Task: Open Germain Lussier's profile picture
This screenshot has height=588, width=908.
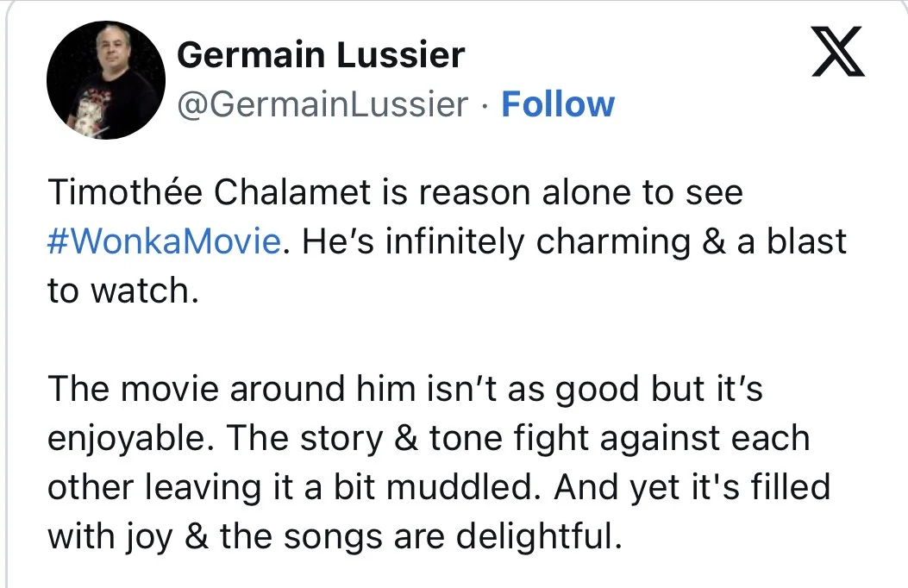Action: (106, 80)
